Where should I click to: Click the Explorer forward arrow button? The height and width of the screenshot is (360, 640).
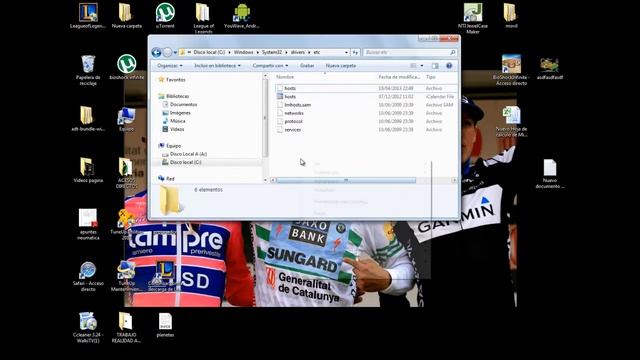click(167, 52)
